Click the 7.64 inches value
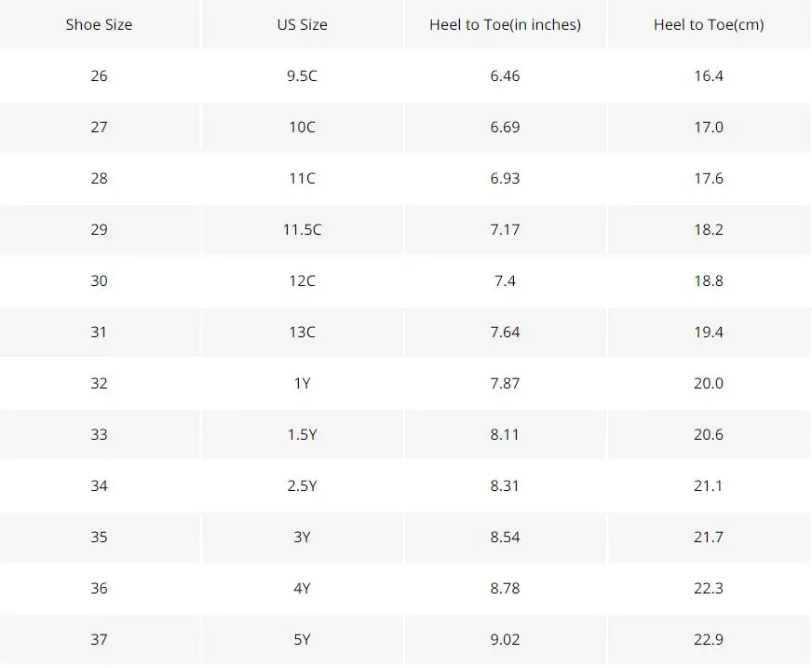The height and width of the screenshot is (668, 812). coord(505,333)
